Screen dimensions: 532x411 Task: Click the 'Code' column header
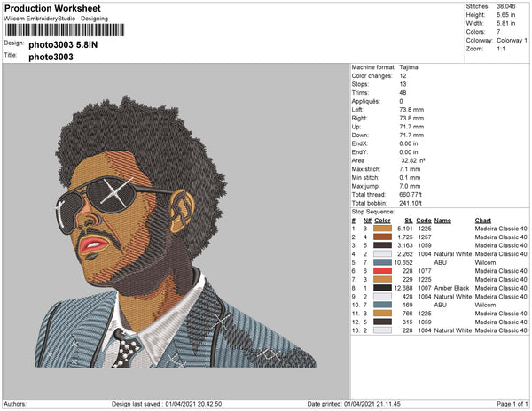tap(424, 221)
